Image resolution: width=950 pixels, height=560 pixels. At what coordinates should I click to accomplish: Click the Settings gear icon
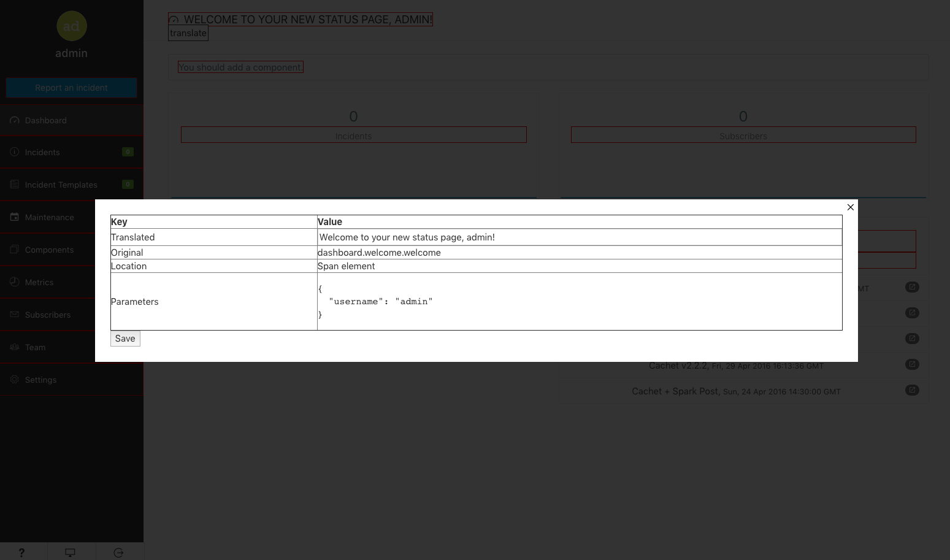point(15,379)
